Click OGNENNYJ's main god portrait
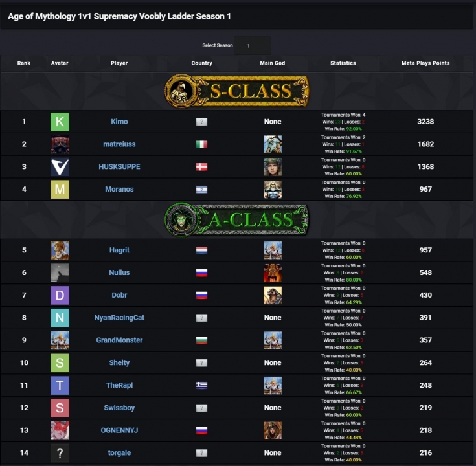The width and height of the screenshot is (476, 466). (x=273, y=430)
